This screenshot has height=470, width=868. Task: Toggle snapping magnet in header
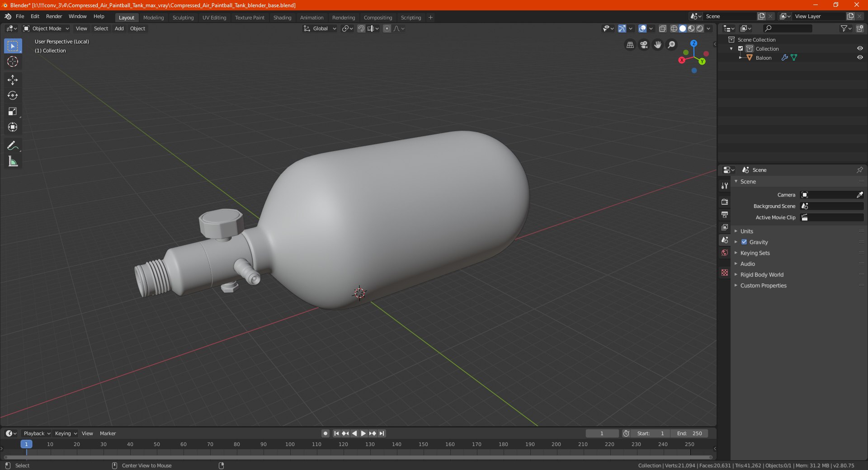point(361,28)
